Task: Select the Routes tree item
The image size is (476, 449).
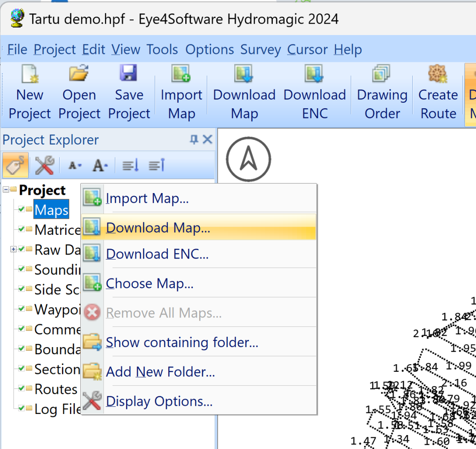Action: coord(56,389)
